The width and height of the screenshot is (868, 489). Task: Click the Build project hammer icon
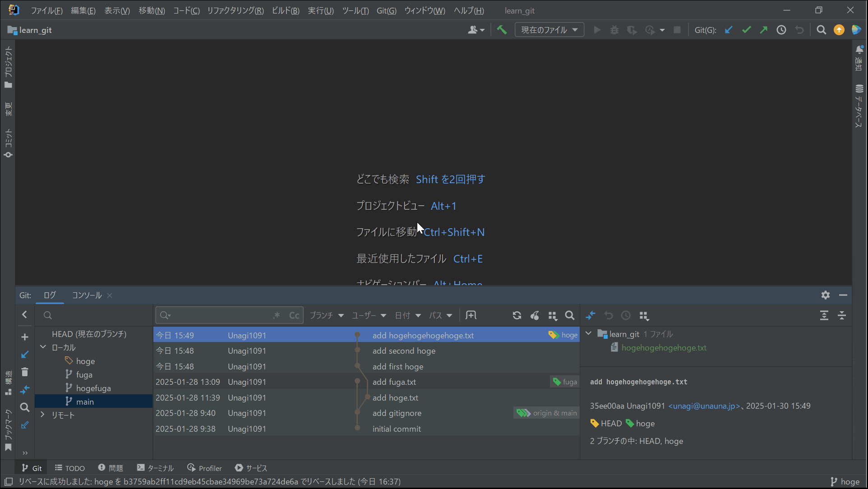coord(502,30)
